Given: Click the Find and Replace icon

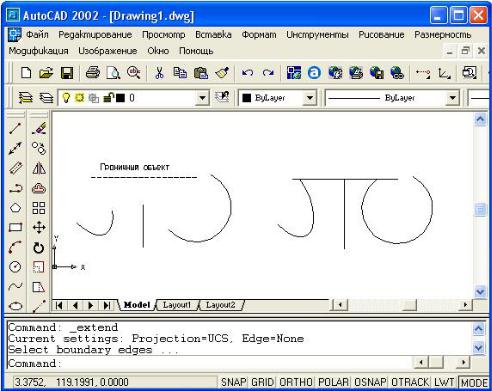Looking at the screenshot, I should coord(134,73).
